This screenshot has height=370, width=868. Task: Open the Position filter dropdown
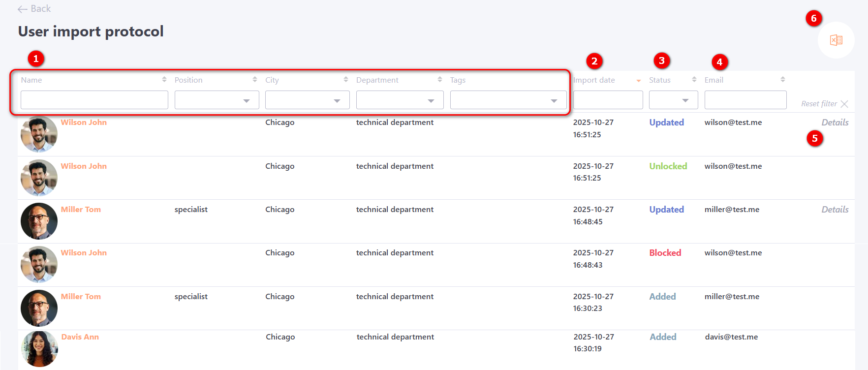point(217,100)
